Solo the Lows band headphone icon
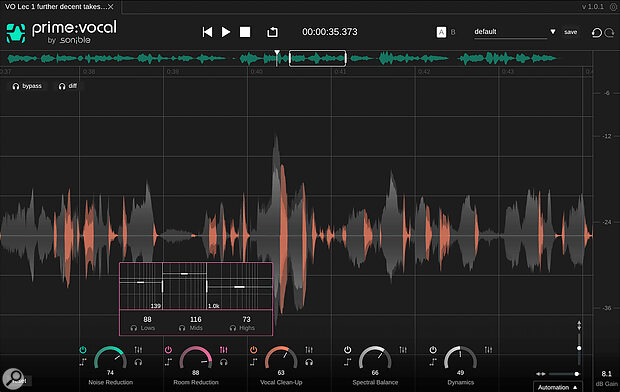 point(134,328)
